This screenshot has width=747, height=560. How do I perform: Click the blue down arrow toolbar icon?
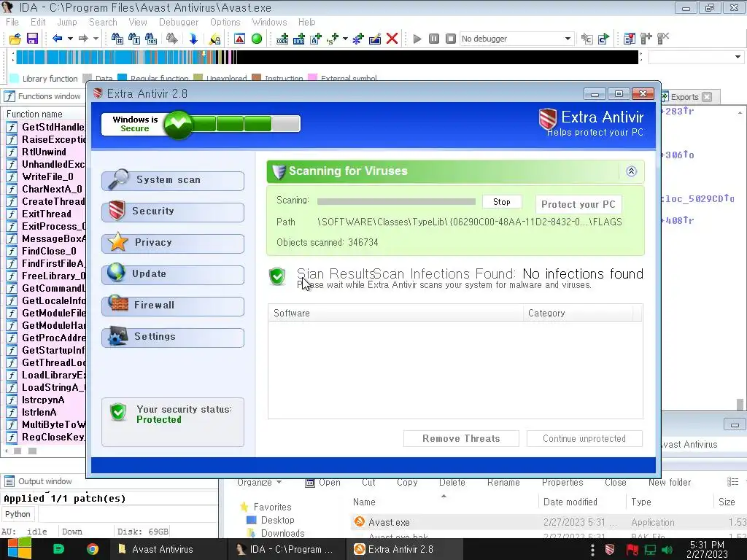193,39
